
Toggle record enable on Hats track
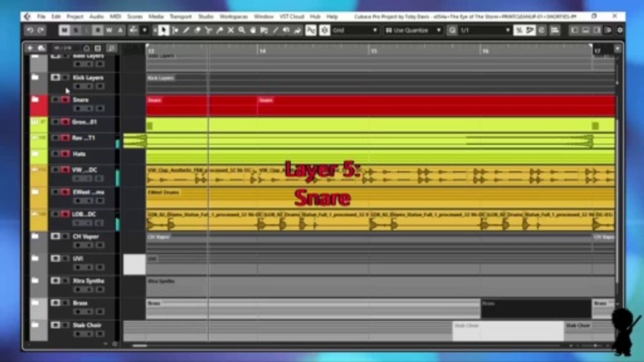tap(65, 154)
